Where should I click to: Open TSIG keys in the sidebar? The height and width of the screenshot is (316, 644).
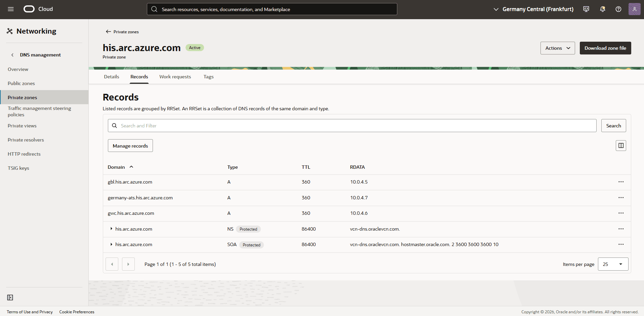point(18,168)
